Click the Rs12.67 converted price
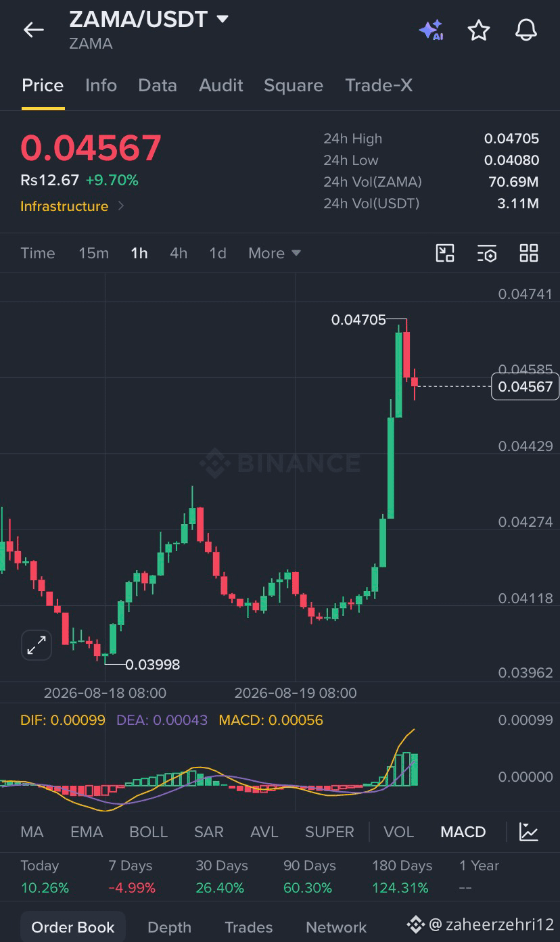This screenshot has height=942, width=560. point(49,181)
